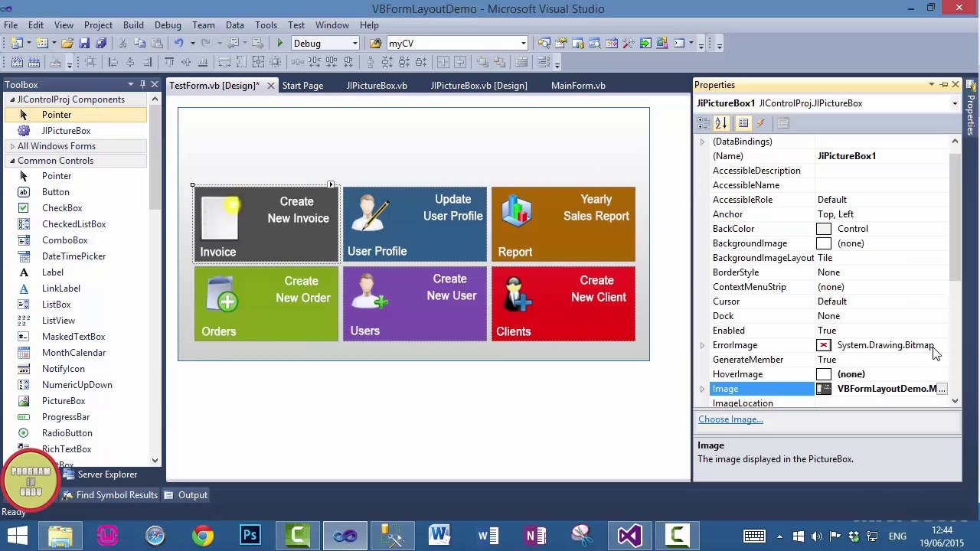The image size is (980, 551).
Task: Expand the All Windows Forms group
Action: pyautogui.click(x=12, y=146)
